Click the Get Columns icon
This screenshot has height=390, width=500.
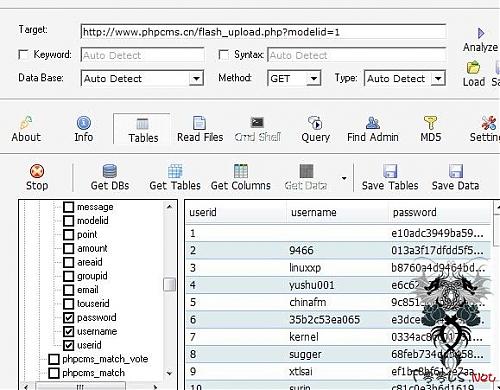241,171
